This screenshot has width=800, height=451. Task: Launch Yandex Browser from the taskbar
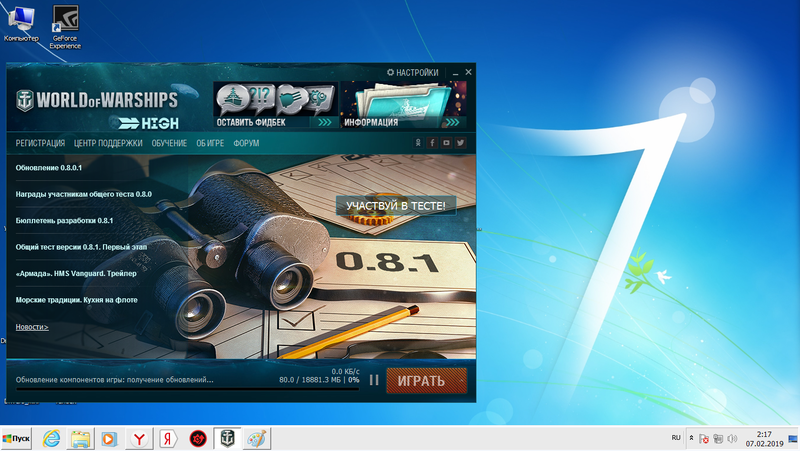pos(139,439)
